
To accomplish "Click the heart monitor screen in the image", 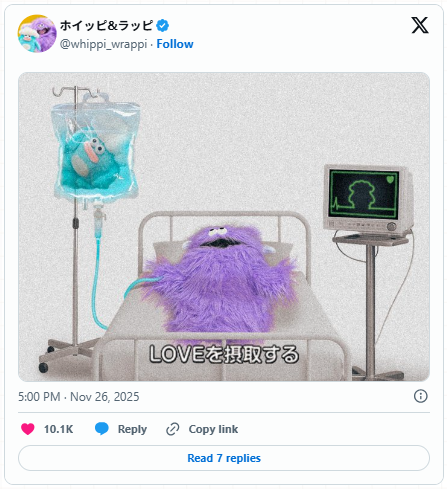I will coord(364,194).
